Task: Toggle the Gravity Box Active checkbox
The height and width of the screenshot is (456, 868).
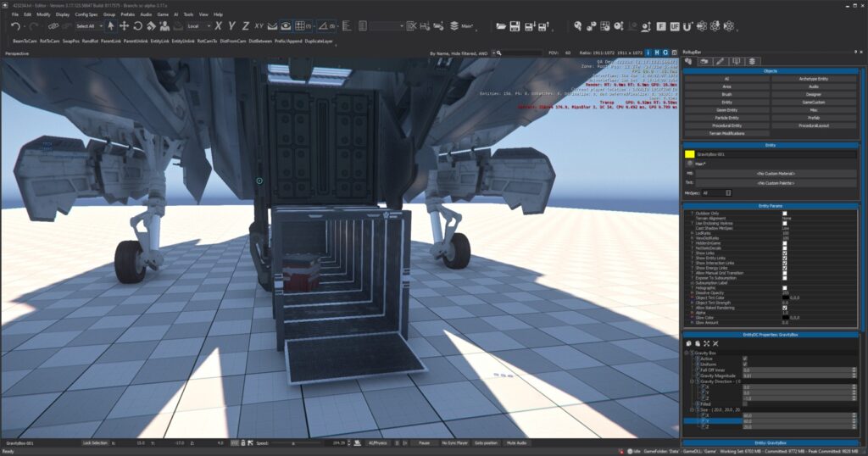Action: coord(745,359)
